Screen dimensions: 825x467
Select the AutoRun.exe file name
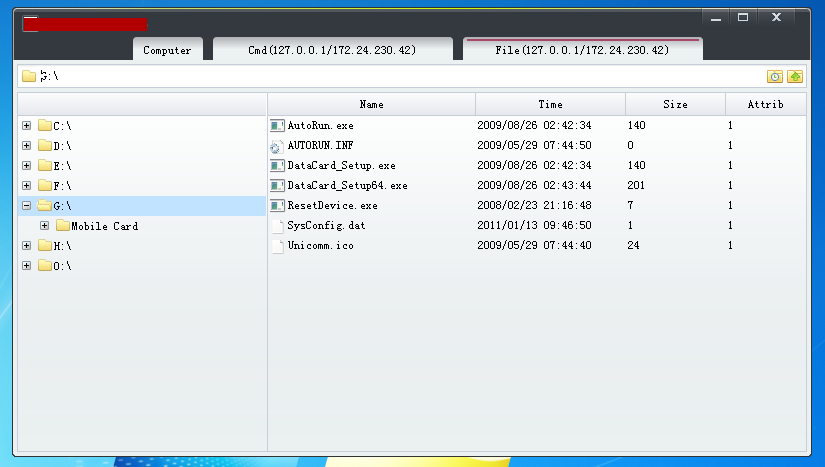tap(320, 126)
